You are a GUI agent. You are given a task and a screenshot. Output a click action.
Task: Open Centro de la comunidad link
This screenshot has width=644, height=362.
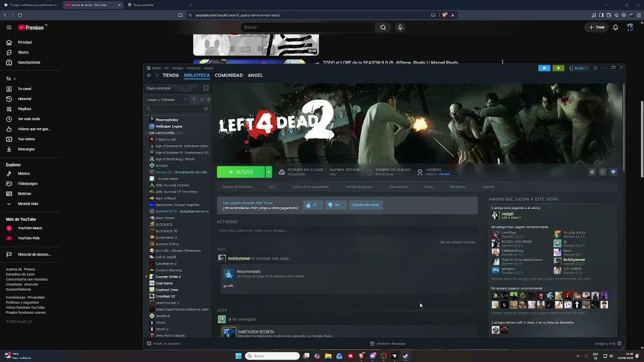tap(310, 187)
